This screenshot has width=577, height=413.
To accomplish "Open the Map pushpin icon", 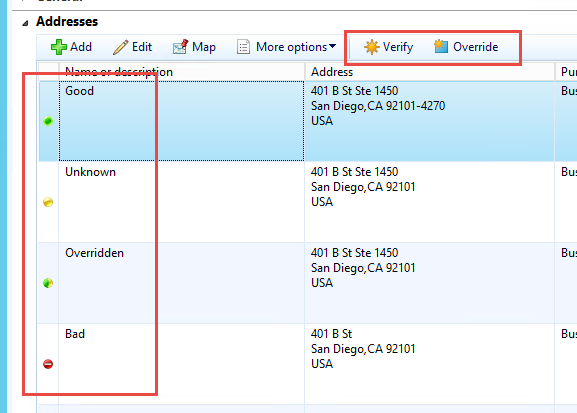I will (x=181, y=47).
